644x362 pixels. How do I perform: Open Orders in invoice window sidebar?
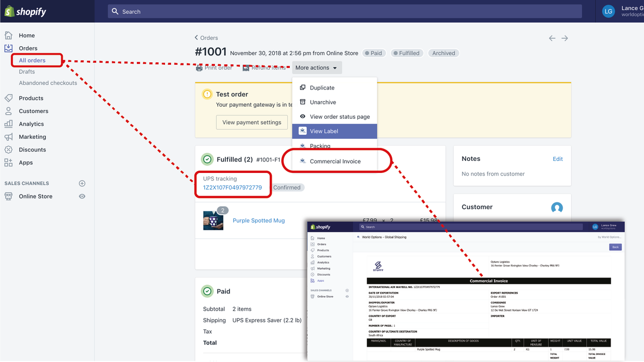[x=321, y=244]
